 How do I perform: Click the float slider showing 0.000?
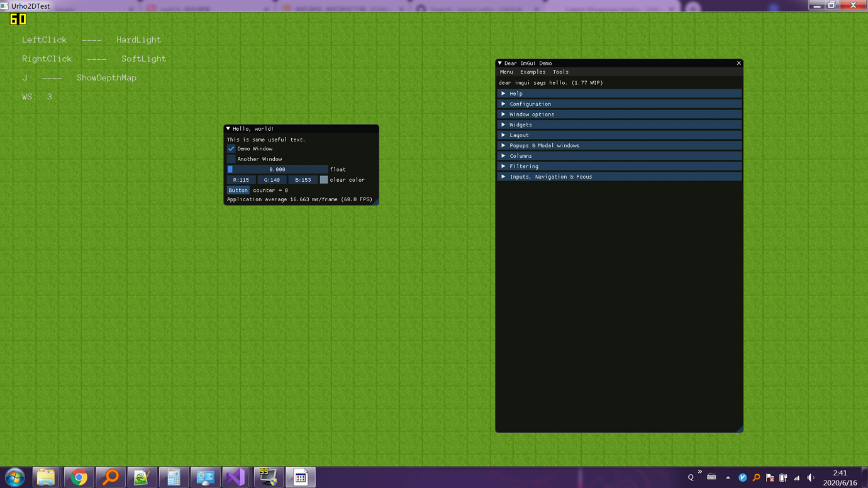click(277, 169)
